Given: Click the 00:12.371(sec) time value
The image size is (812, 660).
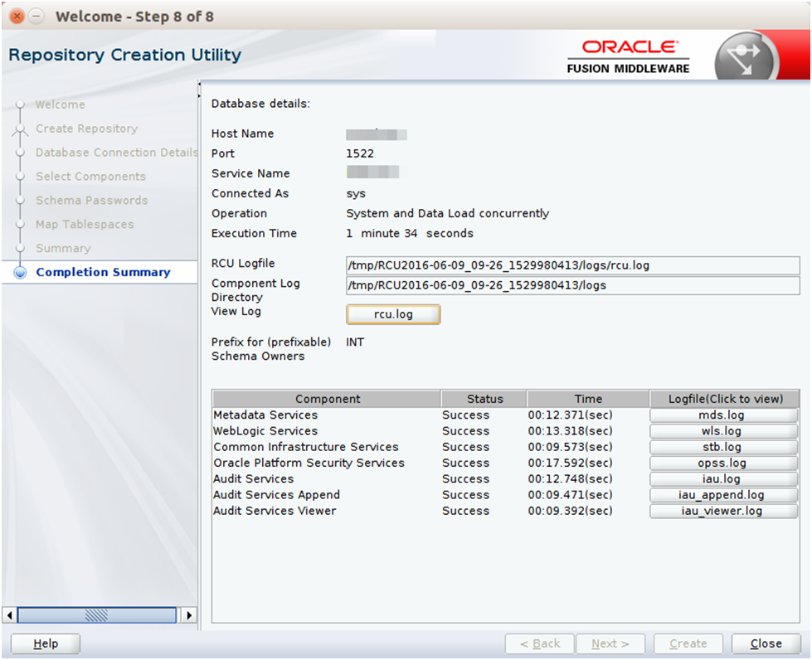Looking at the screenshot, I should click(570, 415).
